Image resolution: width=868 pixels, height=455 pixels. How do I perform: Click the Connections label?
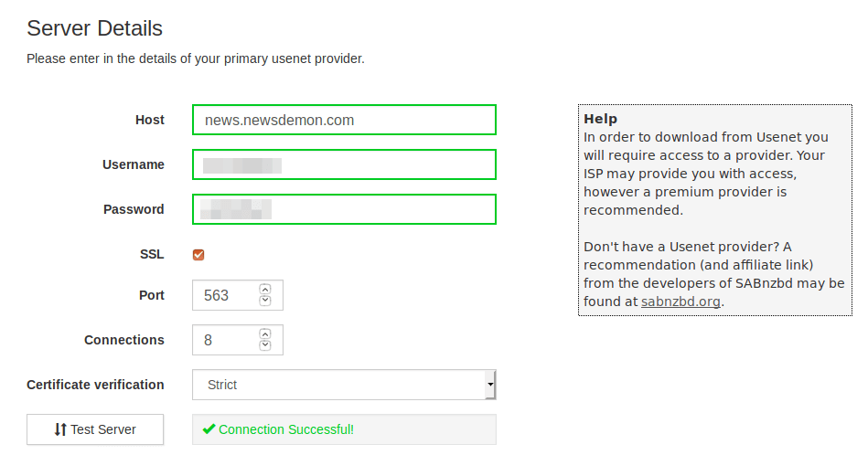coord(124,340)
